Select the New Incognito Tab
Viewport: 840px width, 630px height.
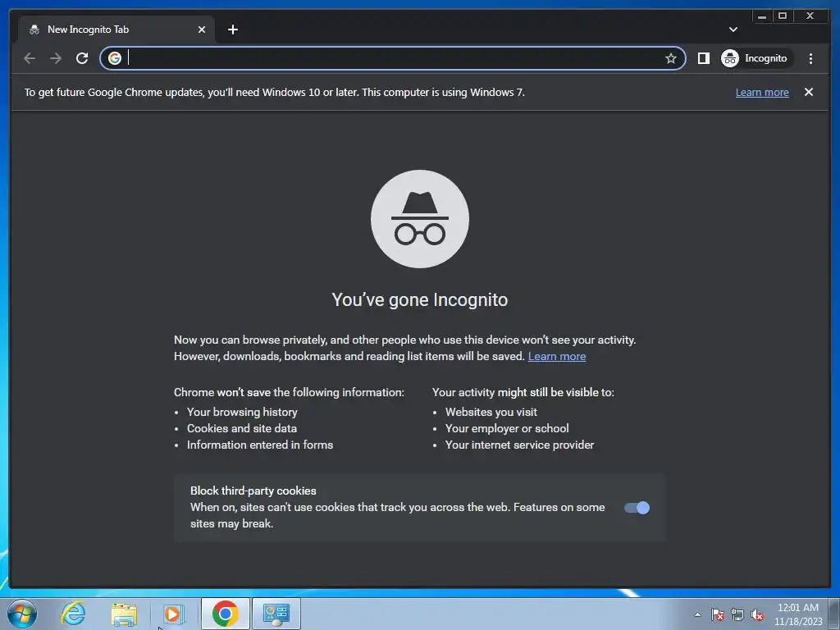(116, 30)
